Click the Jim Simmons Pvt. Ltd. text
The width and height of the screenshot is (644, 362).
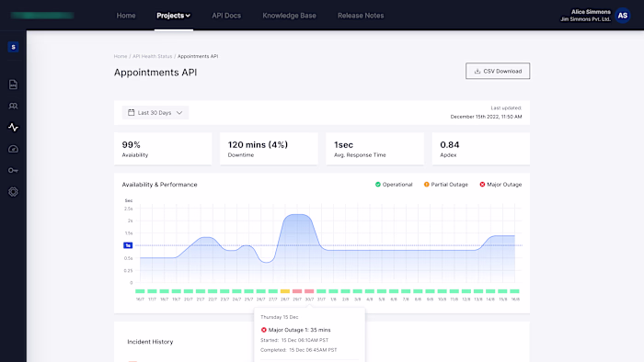[x=586, y=19]
